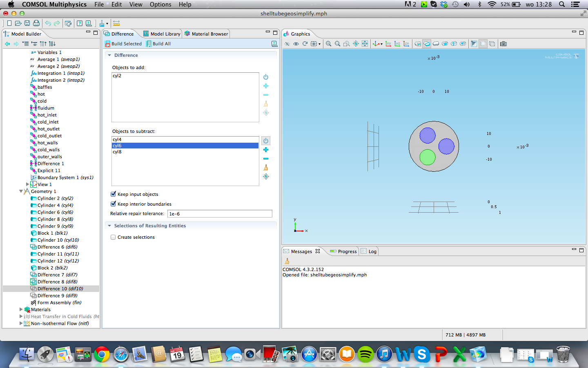Screen dimensions: 588x368
Task: Switch to the ZX view
Action: click(406, 44)
